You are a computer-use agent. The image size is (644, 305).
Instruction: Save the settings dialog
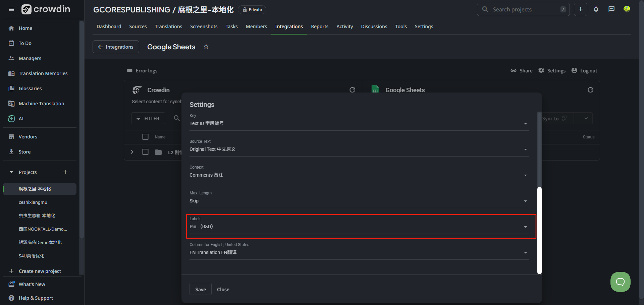pos(201,290)
